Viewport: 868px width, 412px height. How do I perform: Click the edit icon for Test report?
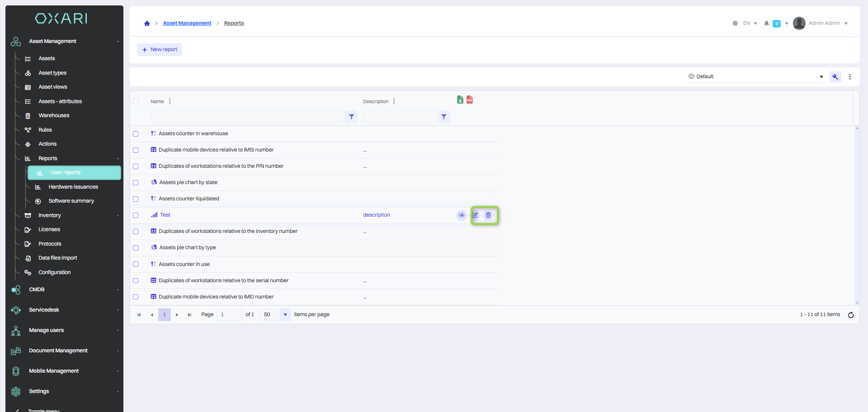click(475, 215)
